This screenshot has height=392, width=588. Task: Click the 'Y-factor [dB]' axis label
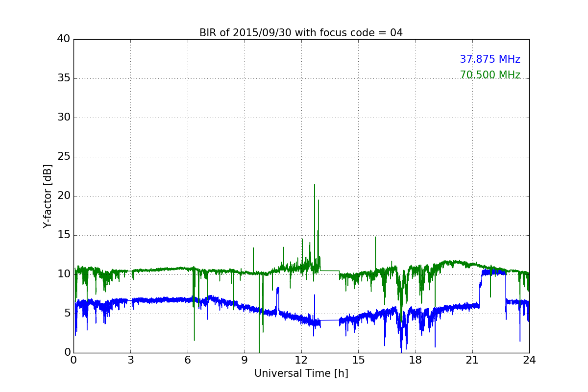pyautogui.click(x=48, y=196)
